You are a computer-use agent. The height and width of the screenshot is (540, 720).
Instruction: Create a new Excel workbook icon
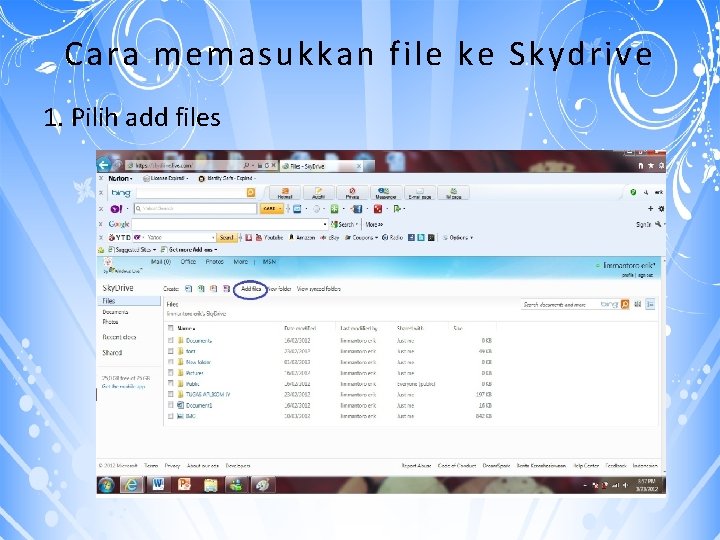click(201, 289)
